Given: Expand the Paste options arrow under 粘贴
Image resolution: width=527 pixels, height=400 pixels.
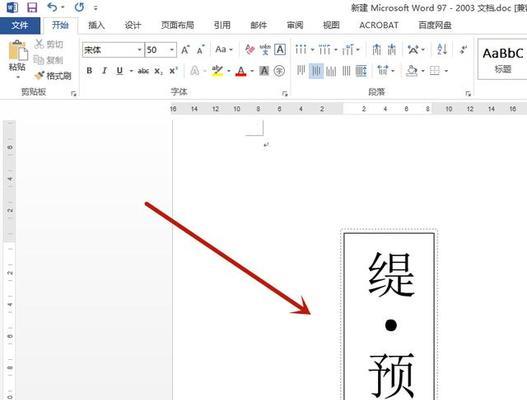Looking at the screenshot, I should 18,77.
